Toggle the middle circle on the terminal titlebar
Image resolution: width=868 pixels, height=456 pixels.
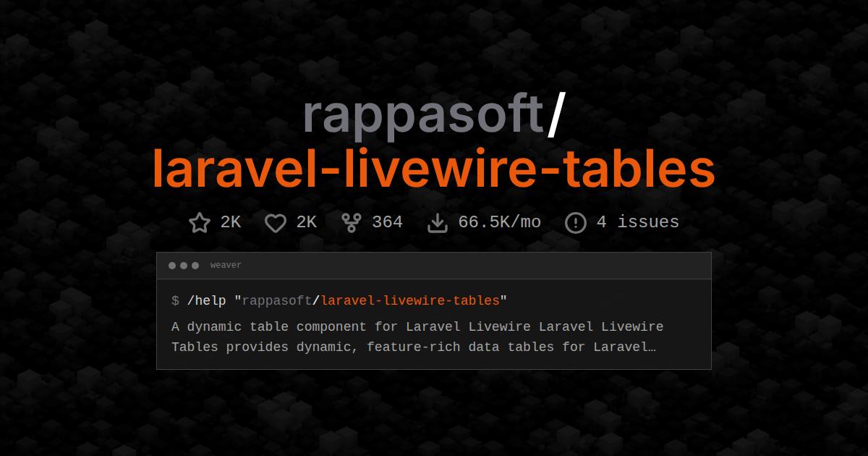pos(183,265)
